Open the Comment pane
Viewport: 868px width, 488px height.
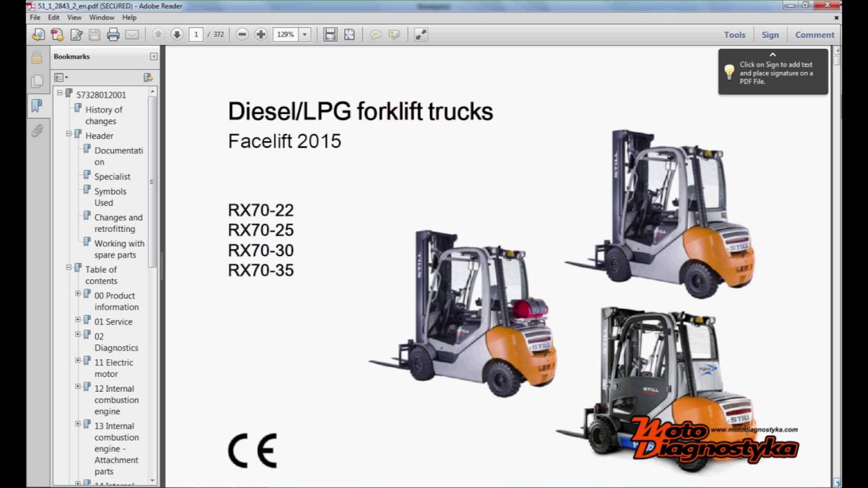point(814,35)
